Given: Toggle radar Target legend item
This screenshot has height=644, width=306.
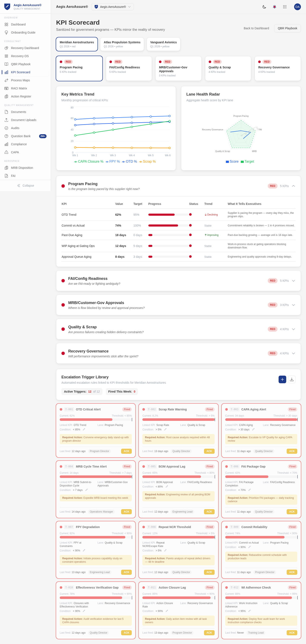Looking at the screenshot, I should (x=247, y=162).
